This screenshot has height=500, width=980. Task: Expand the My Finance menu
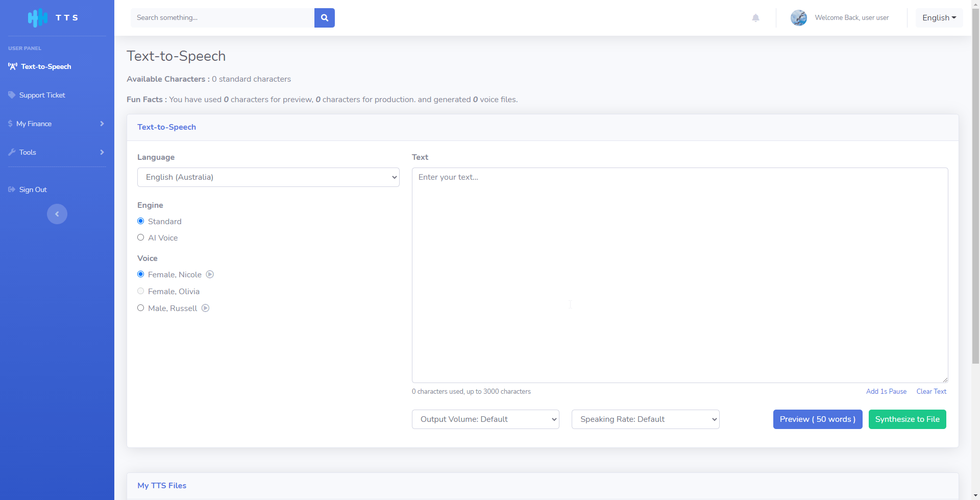click(x=33, y=123)
